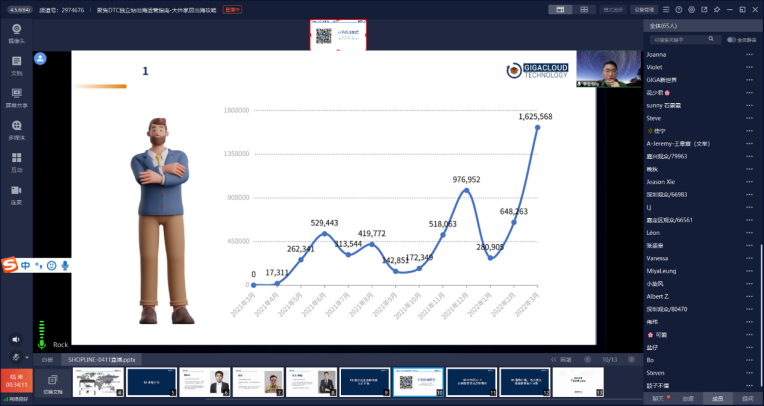Select the SHOPLINE-0411 pptx tab
This screenshot has height=406, width=764.
pos(101,360)
